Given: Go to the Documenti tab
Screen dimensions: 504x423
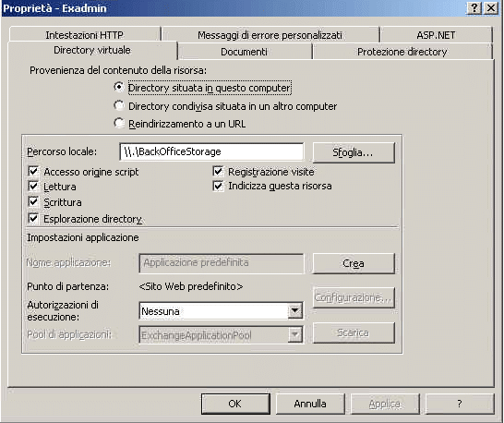Looking at the screenshot, I should point(244,52).
